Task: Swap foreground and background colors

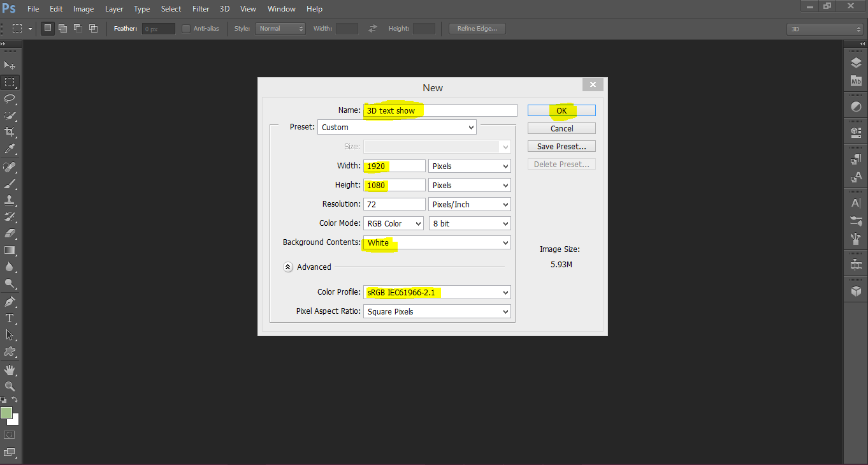Action: tap(15, 400)
